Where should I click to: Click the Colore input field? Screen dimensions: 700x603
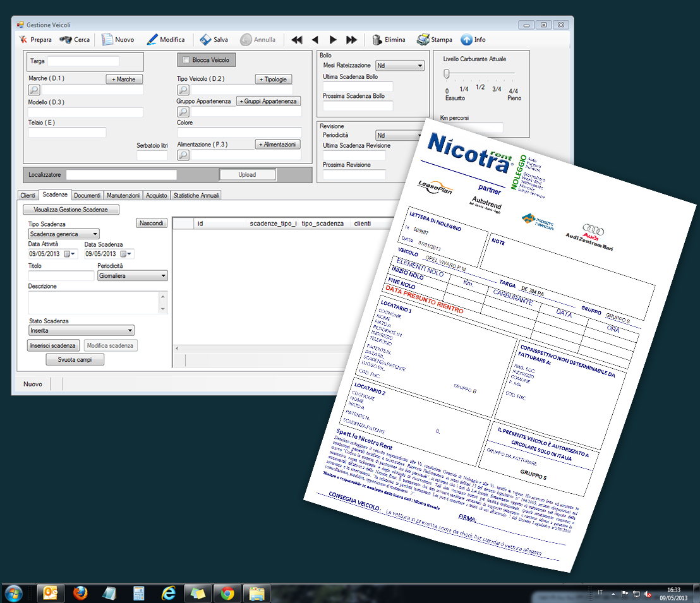click(x=239, y=132)
